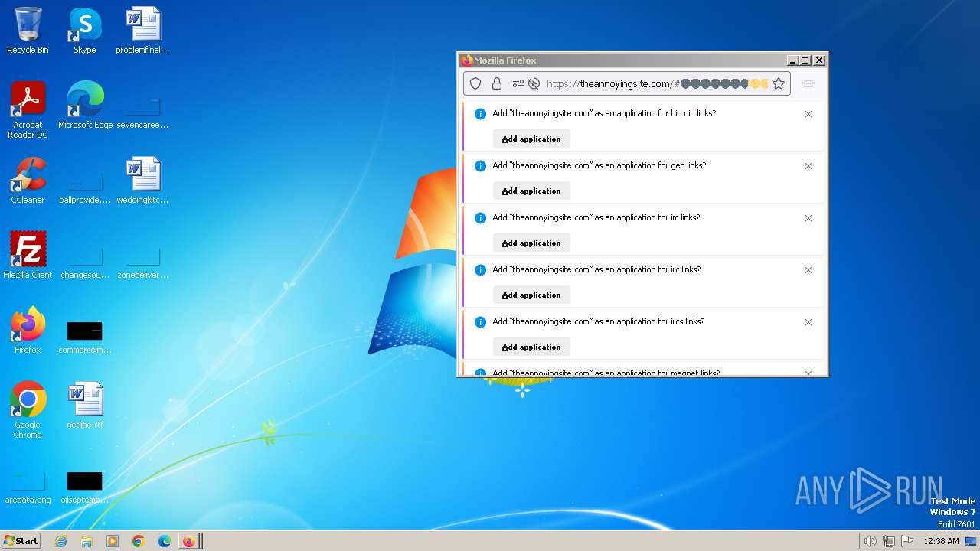Open volume control in system tray

click(870, 541)
